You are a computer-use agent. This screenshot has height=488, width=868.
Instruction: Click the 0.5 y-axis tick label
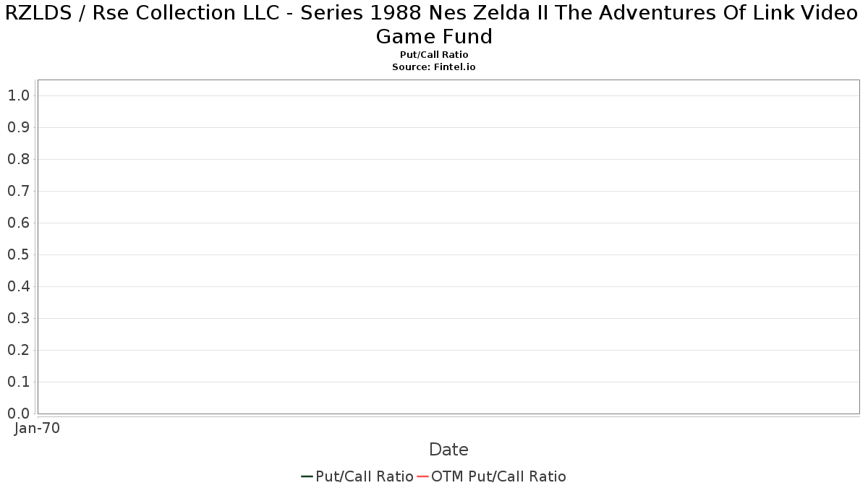point(18,254)
